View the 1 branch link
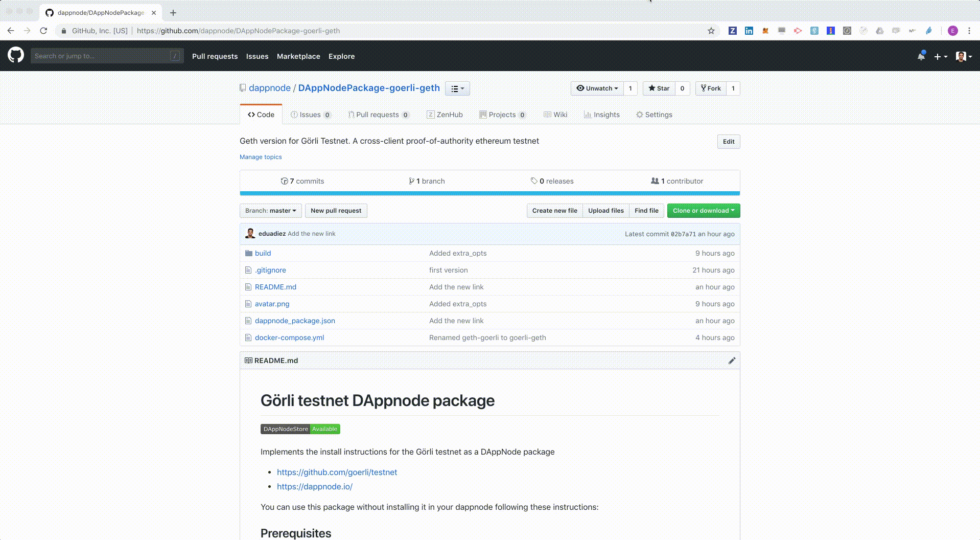The image size is (980, 540). coord(427,181)
